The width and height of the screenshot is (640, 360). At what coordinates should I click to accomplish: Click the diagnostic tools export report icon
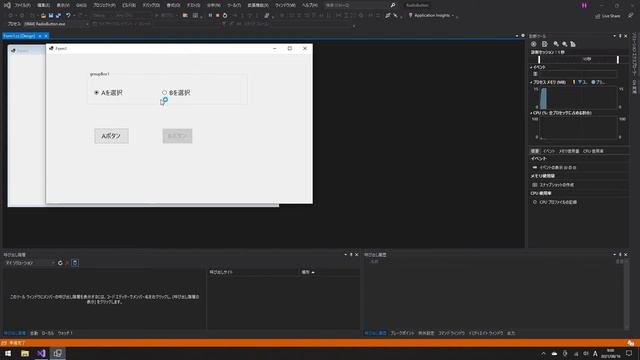[x=544, y=44]
